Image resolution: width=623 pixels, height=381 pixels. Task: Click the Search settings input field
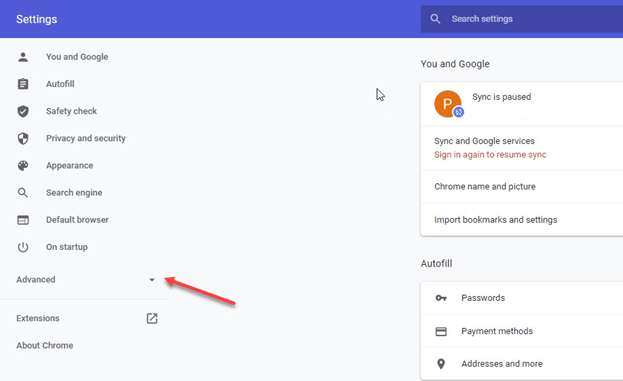[522, 19]
